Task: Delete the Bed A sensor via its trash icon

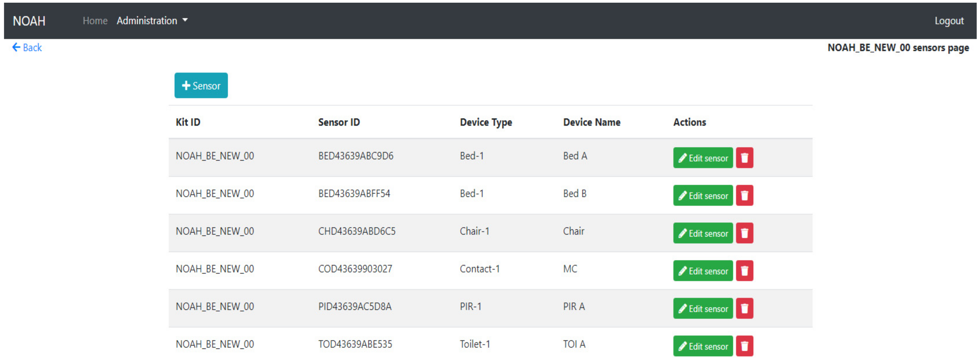Action: tap(744, 158)
